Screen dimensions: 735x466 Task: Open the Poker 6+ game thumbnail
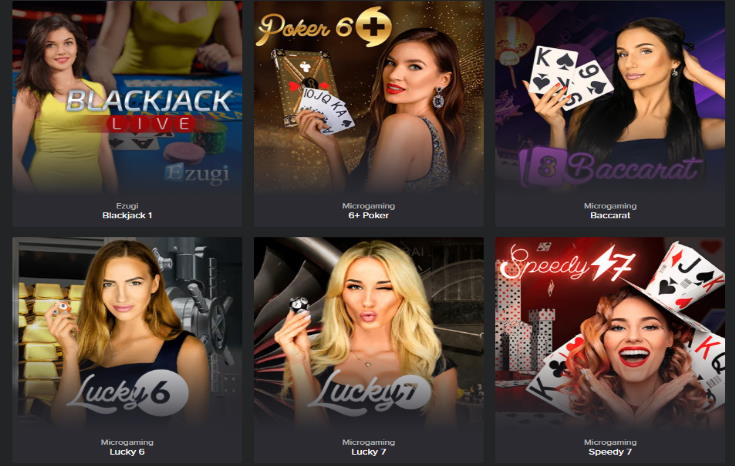[369, 97]
